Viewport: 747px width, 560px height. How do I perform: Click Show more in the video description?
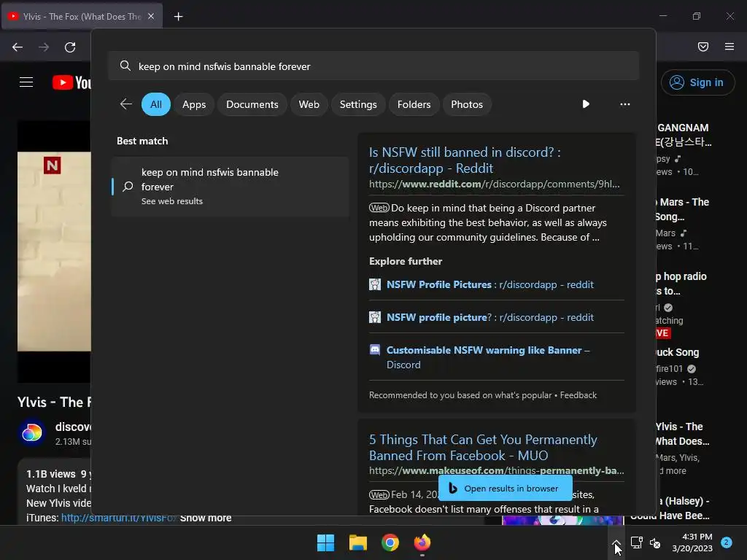click(206, 518)
